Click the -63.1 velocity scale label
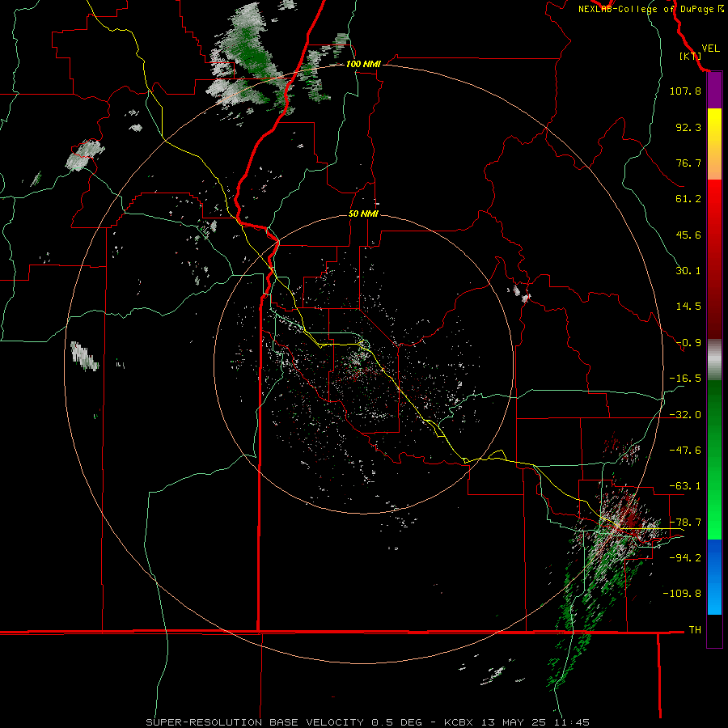 point(685,486)
